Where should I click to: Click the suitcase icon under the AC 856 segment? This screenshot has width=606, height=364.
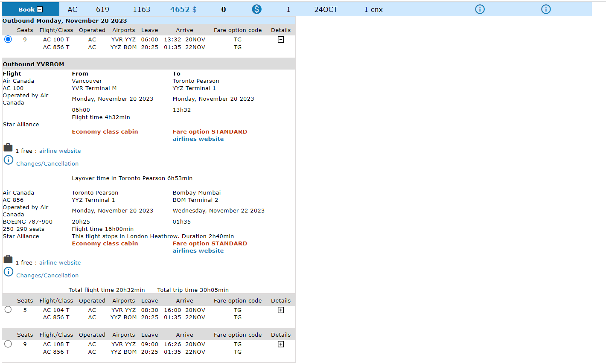pos(8,260)
